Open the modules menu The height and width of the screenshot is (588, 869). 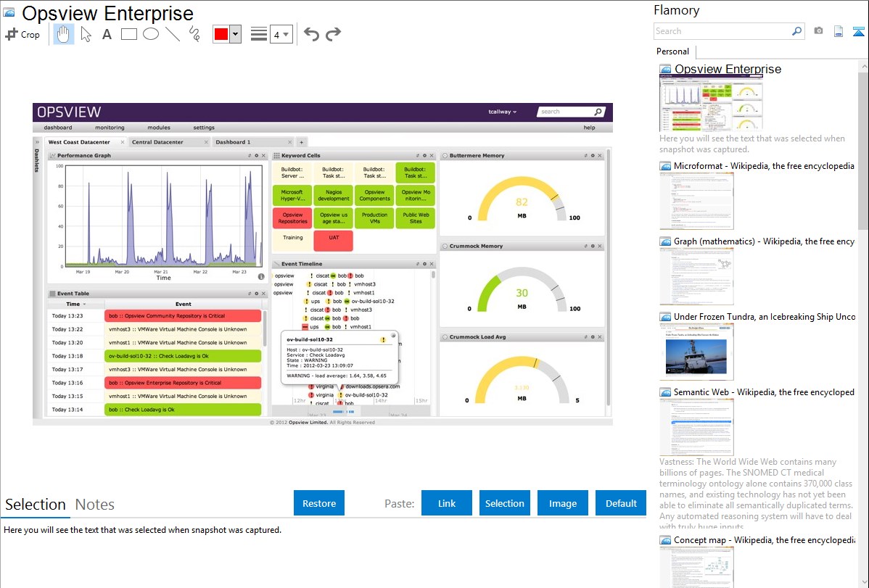click(159, 128)
